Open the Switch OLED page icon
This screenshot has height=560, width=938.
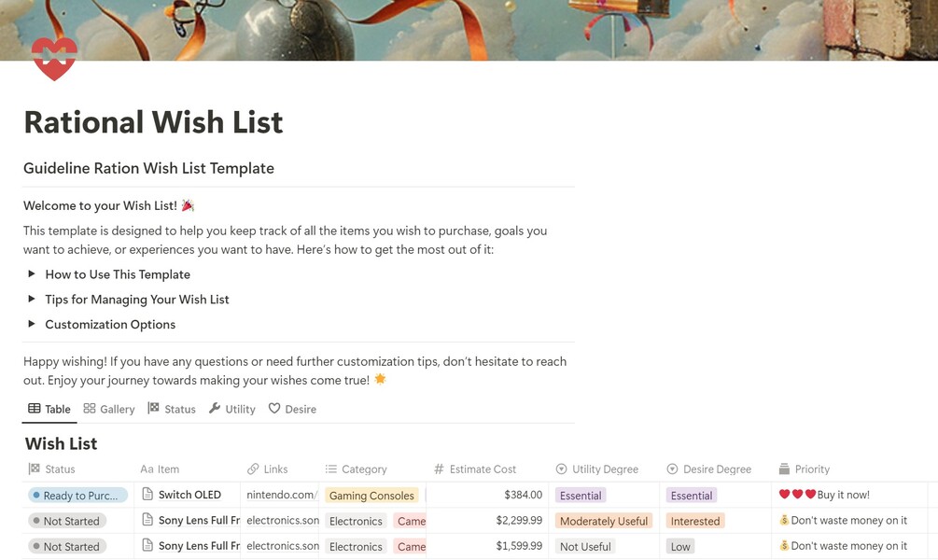click(x=147, y=495)
